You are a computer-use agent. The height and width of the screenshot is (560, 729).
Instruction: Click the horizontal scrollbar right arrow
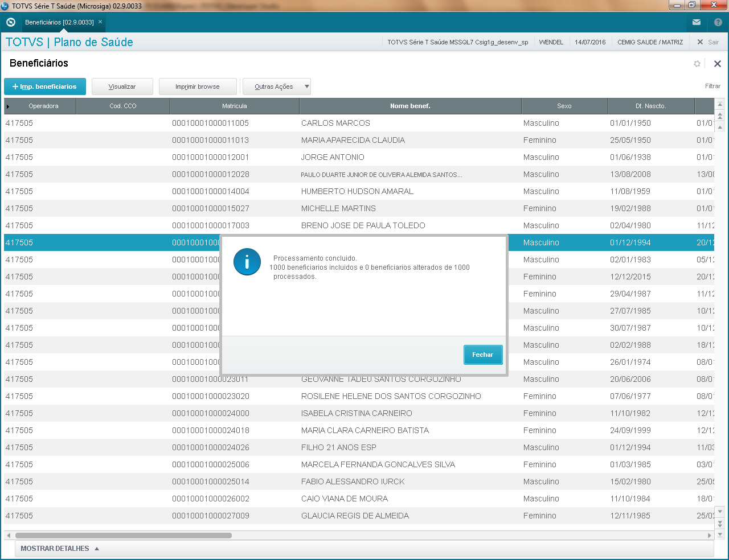(x=710, y=536)
